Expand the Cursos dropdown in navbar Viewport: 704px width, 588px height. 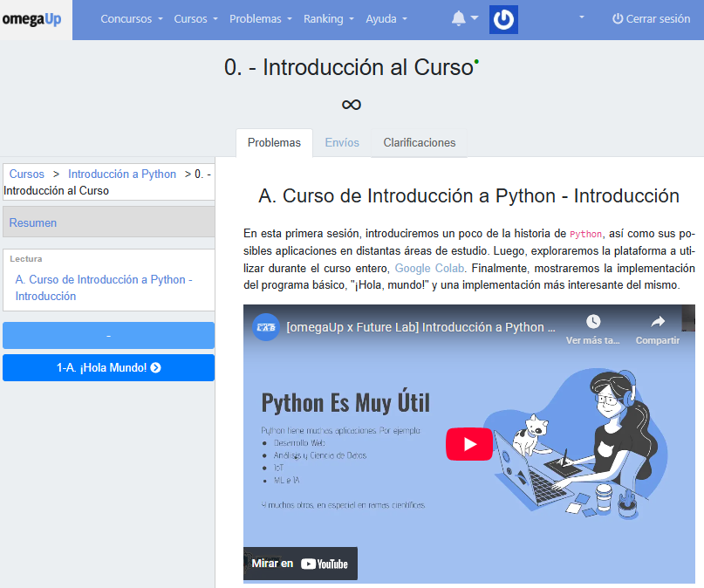coord(195,19)
